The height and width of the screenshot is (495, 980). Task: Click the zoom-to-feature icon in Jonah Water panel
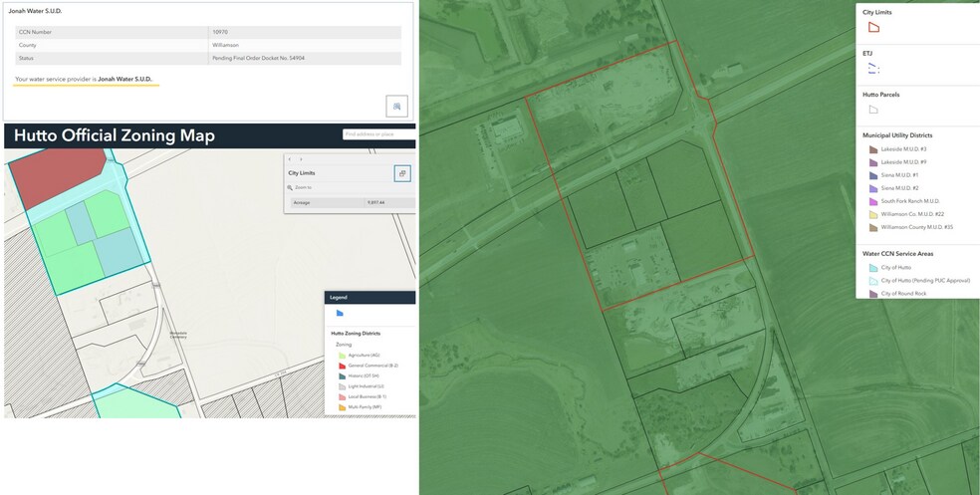[396, 106]
